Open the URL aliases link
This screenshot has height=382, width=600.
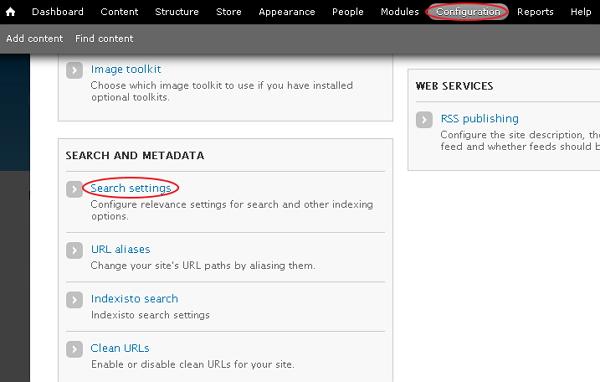point(121,249)
